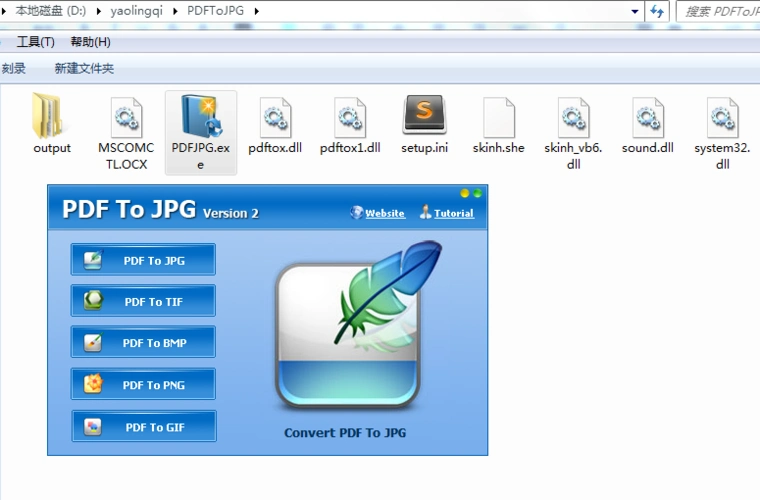Click the large feather logo image
The width and height of the screenshot is (760, 500).
point(358,325)
